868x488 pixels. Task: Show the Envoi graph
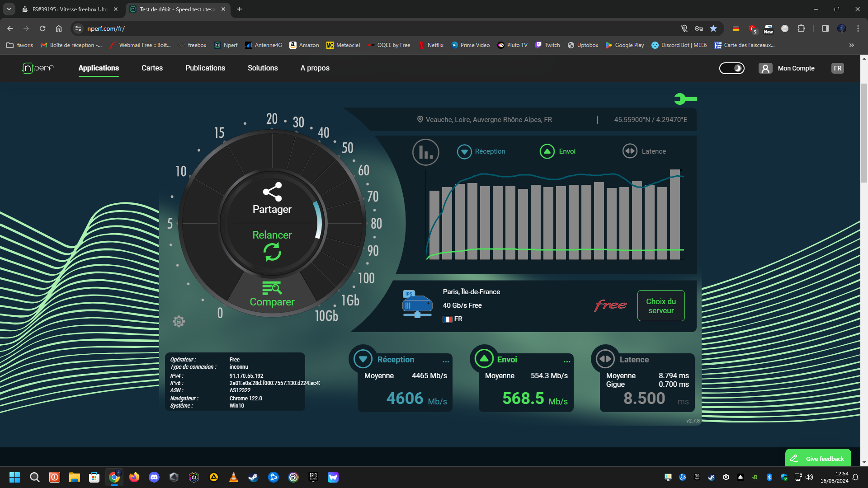(557, 151)
